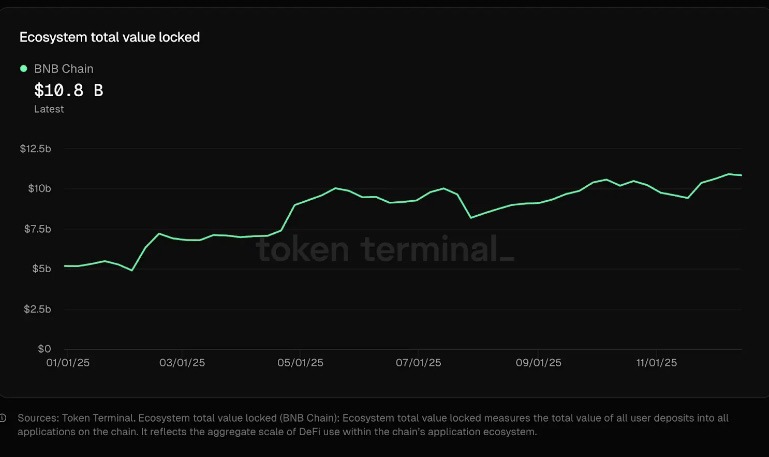The height and width of the screenshot is (457, 769).
Task: Click the 09/01/25 date axis label
Action: pos(538,364)
